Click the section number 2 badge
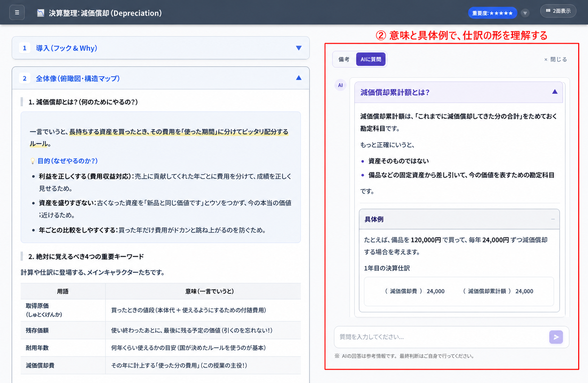The width and height of the screenshot is (588, 383). pos(25,78)
